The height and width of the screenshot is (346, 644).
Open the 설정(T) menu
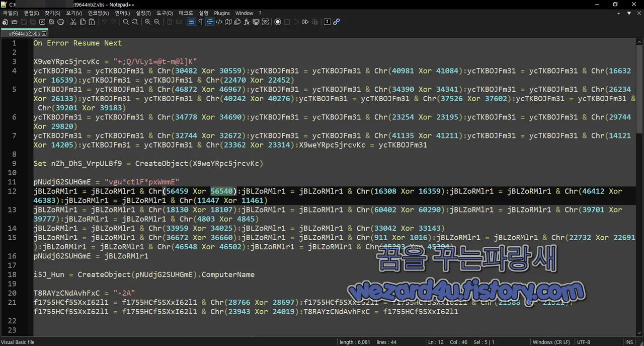(143, 13)
